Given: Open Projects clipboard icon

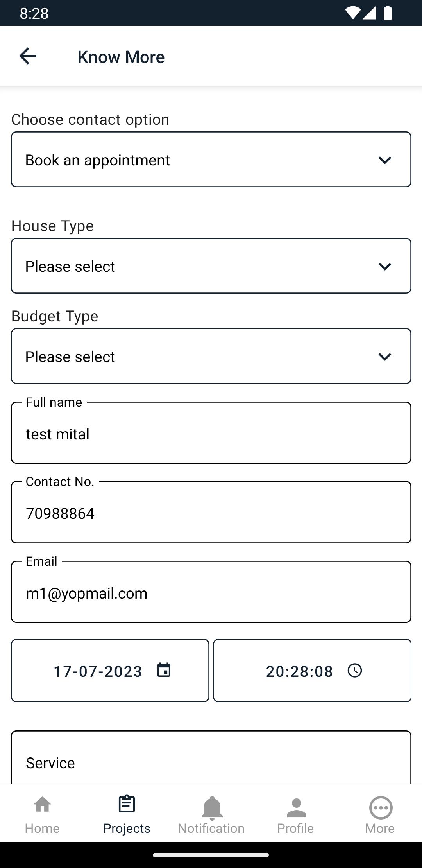Looking at the screenshot, I should click(127, 804).
